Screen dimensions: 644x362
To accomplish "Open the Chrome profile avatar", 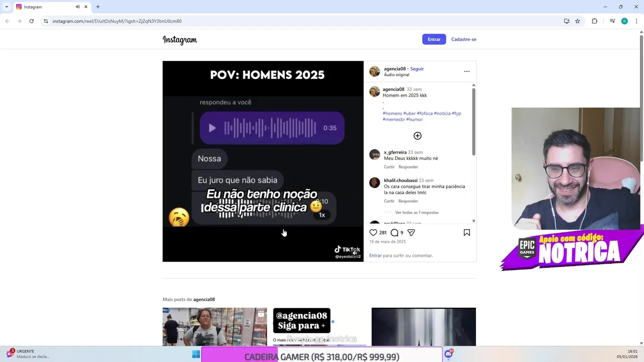I will (x=624, y=21).
